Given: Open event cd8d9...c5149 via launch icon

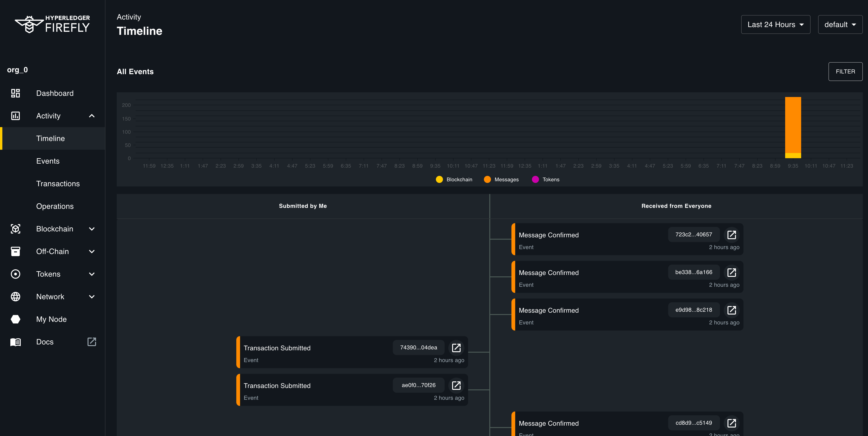Looking at the screenshot, I should point(731,423).
